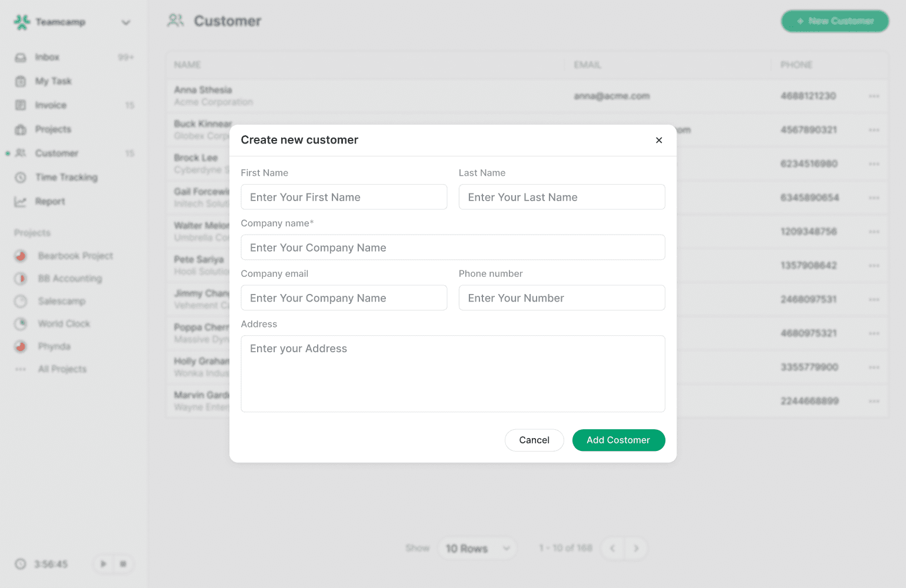Go to Projects in sidebar
Viewport: 906px width, 588px height.
pyautogui.click(x=53, y=129)
